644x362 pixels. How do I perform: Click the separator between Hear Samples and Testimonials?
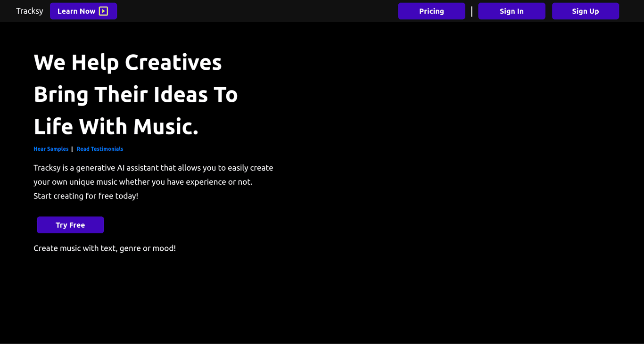[x=72, y=149]
